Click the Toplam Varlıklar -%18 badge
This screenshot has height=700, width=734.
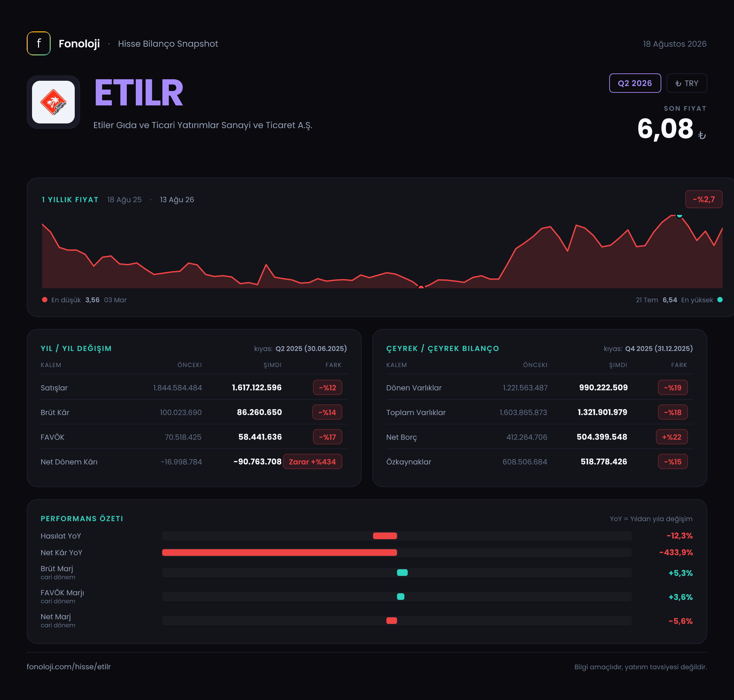(672, 412)
